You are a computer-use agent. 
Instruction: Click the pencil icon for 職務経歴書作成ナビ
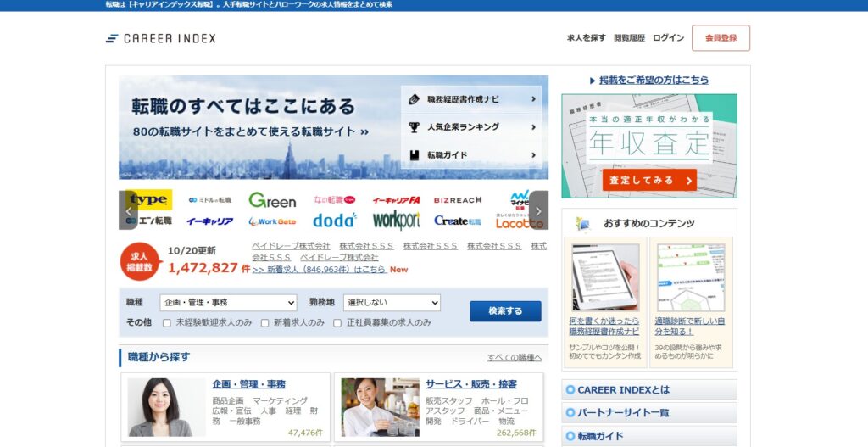[x=414, y=100]
